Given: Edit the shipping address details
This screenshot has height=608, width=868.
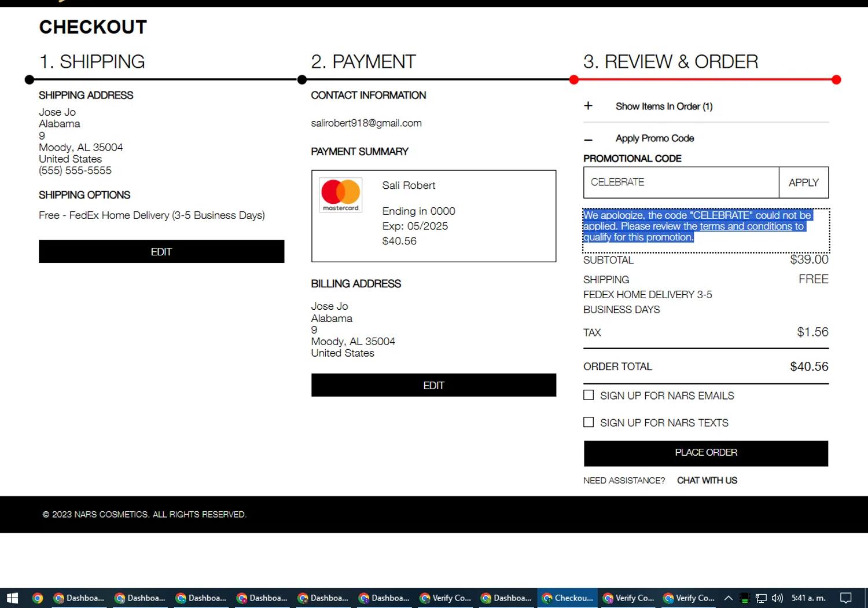Looking at the screenshot, I should coord(161,252).
